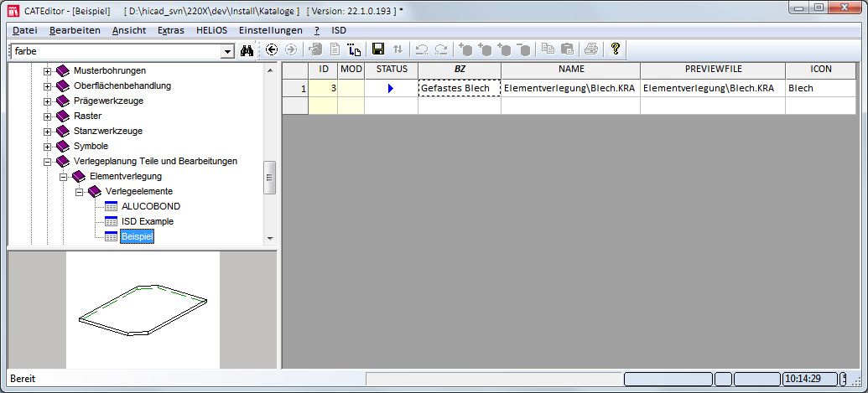The height and width of the screenshot is (393, 868).
Task: Click the undo arrow icon
Action: pyautogui.click(x=422, y=49)
